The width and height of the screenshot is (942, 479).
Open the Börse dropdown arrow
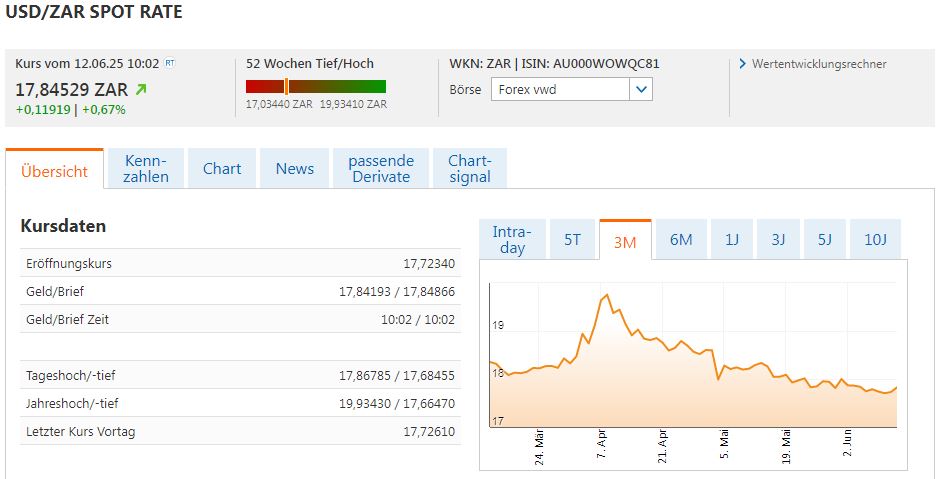[x=641, y=90]
